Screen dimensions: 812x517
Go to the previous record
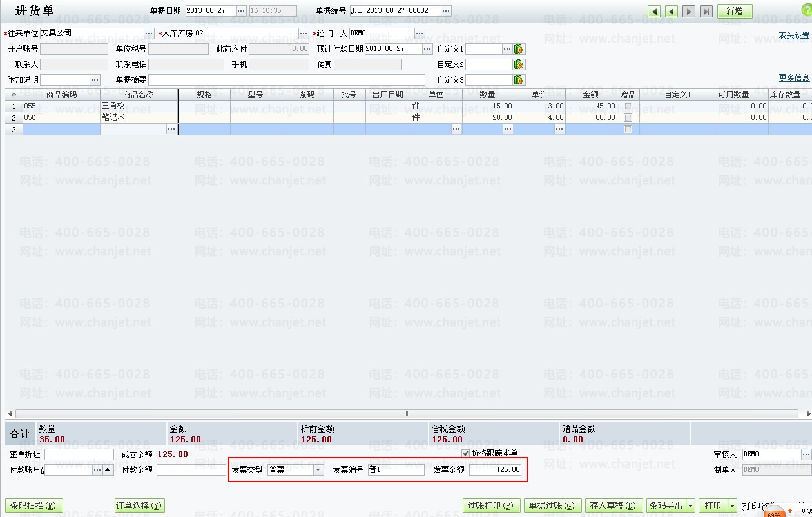[672, 12]
